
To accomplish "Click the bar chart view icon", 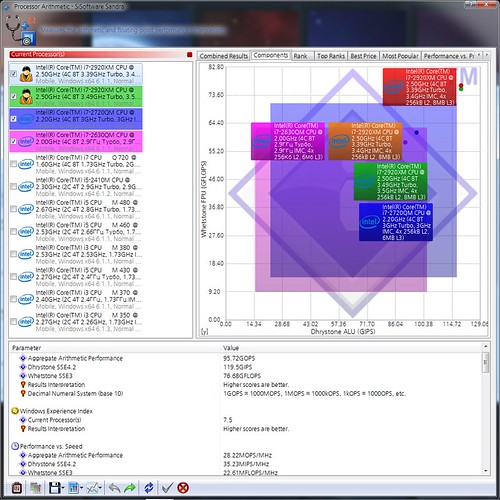I will (x=73, y=488).
